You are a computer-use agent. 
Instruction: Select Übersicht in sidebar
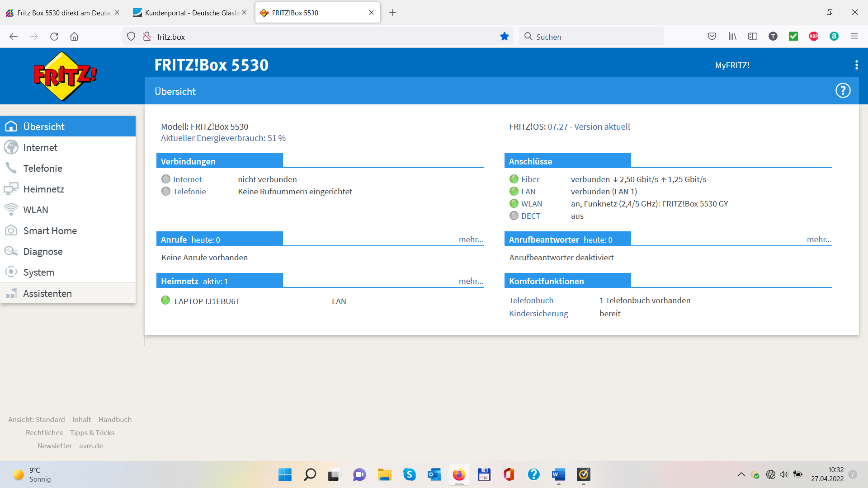tap(68, 127)
